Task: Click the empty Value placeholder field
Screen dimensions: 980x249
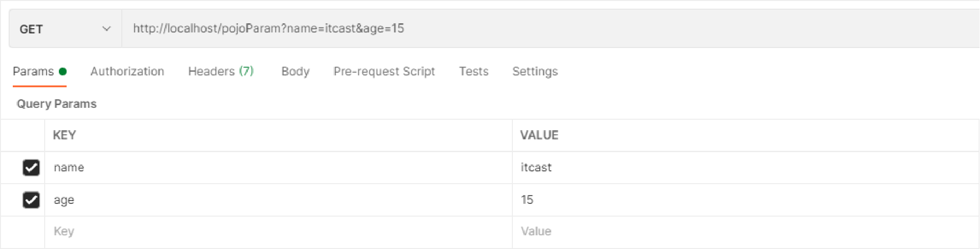Action: 746,232
